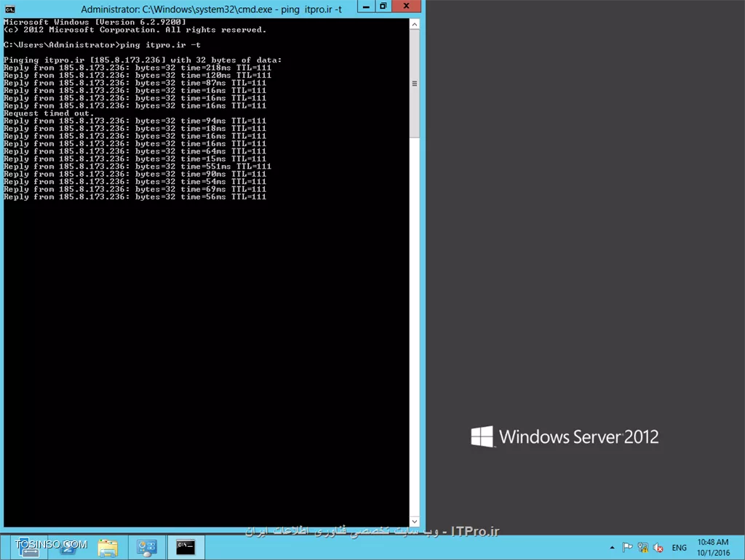Viewport: 745px width, 560px height.
Task: Click the cmd vertical scrollbar thumb
Action: (x=414, y=84)
